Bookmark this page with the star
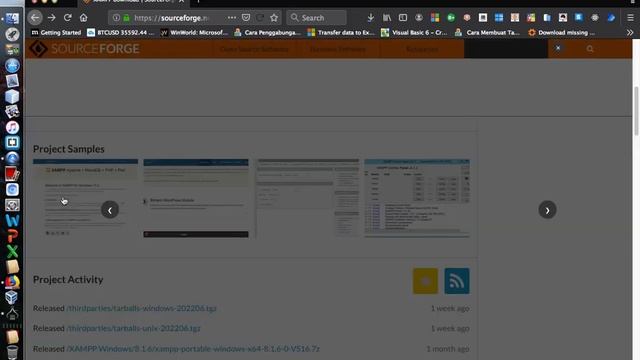The height and width of the screenshot is (360, 640). tap(274, 18)
